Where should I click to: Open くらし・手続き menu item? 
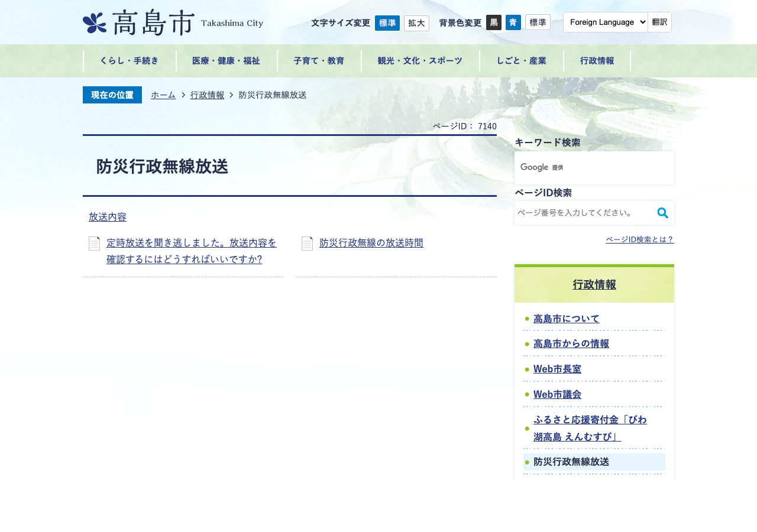point(130,61)
